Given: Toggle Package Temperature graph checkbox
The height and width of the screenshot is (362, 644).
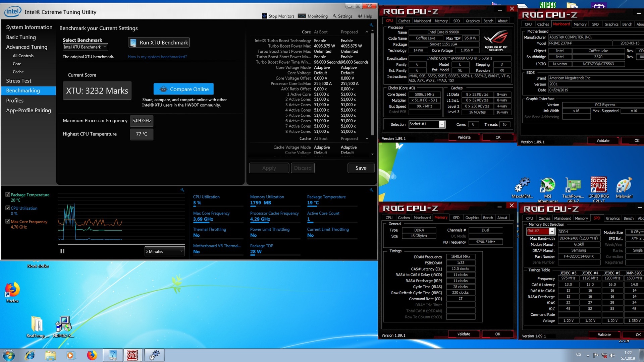Looking at the screenshot, I should [x=8, y=194].
